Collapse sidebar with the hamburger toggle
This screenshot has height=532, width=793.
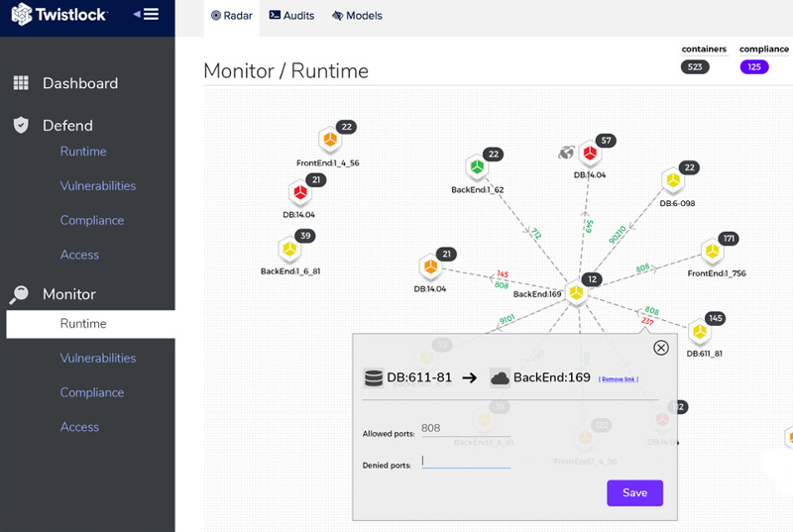click(x=146, y=15)
